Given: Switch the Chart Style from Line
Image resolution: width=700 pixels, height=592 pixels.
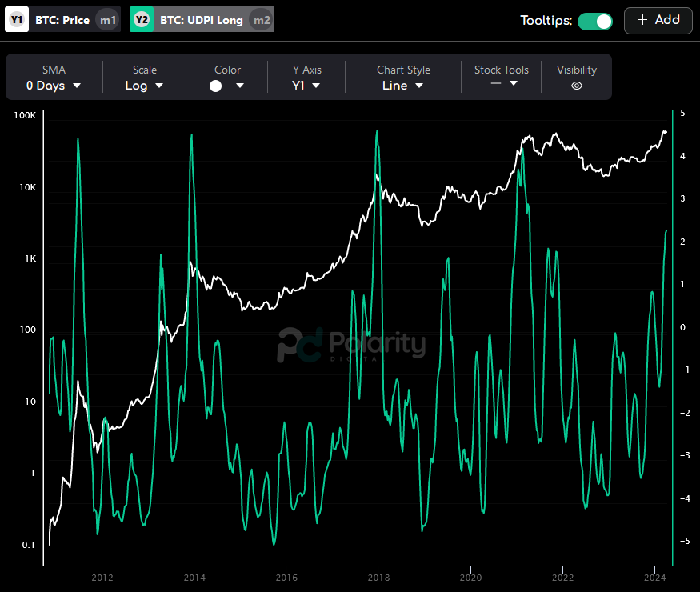Looking at the screenshot, I should tap(402, 84).
